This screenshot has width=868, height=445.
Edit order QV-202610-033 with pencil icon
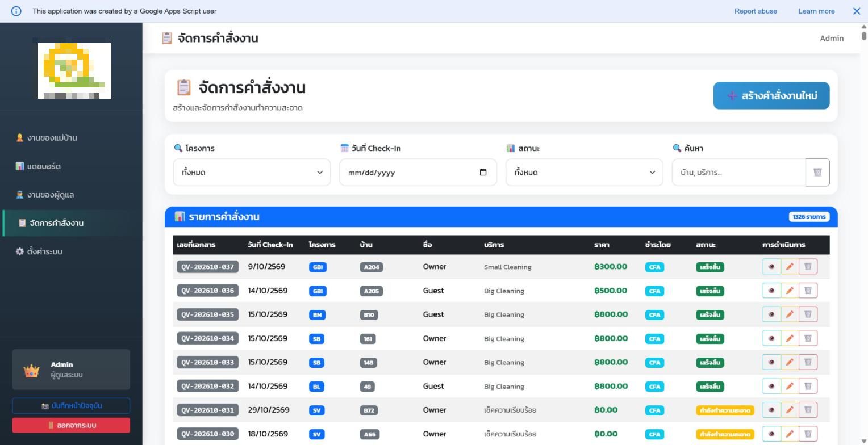click(x=790, y=362)
